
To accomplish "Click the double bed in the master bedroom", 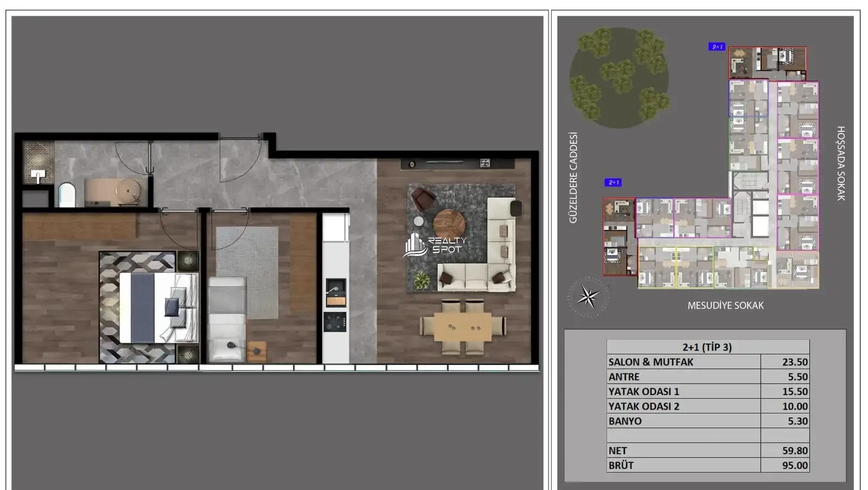I will click(158, 308).
